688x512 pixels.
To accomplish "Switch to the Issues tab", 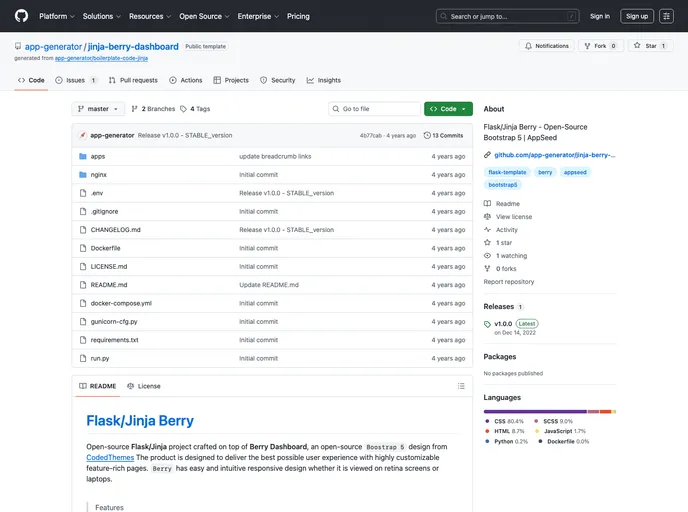I will (76, 80).
